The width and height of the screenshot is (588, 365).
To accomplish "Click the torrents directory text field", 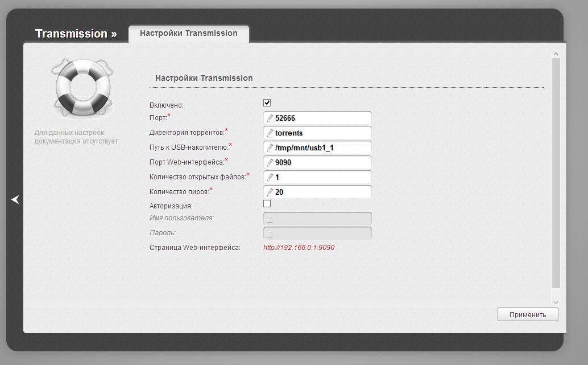I will pos(321,133).
